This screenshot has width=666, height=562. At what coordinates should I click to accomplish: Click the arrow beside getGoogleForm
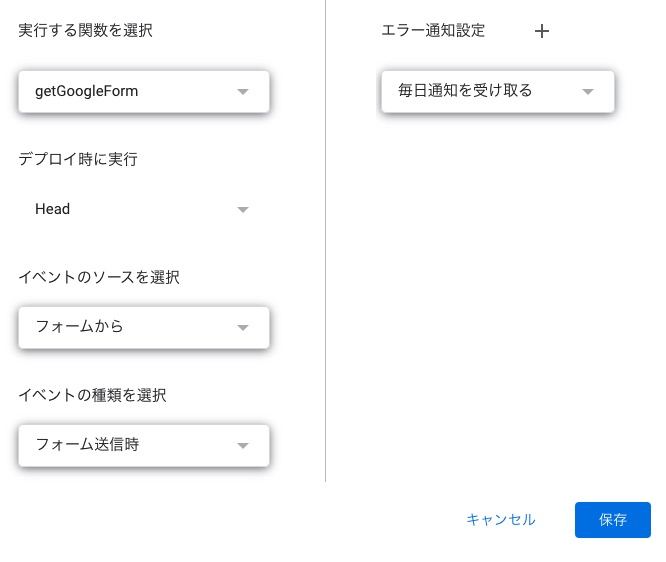tap(242, 92)
